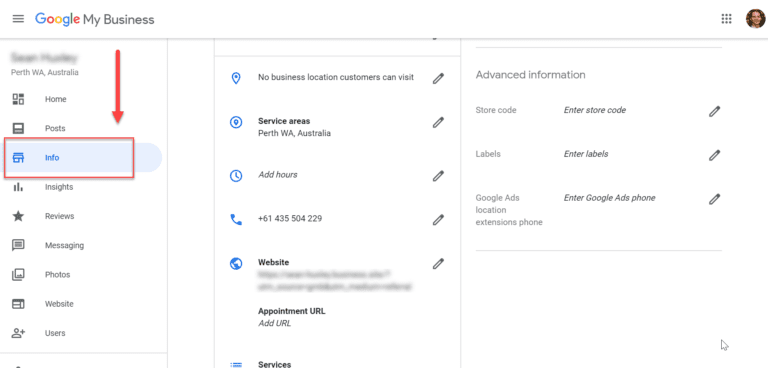Click Google Ads location extensions phone label

pos(509,210)
